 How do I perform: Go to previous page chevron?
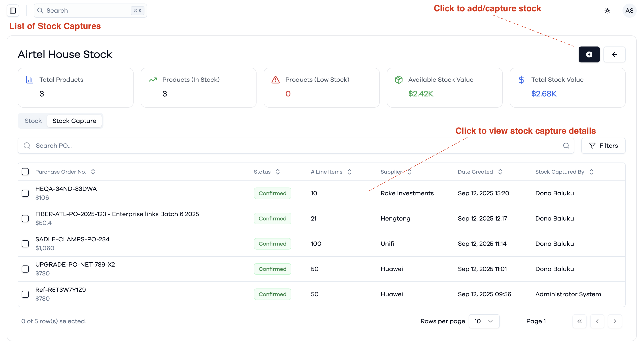(597, 321)
